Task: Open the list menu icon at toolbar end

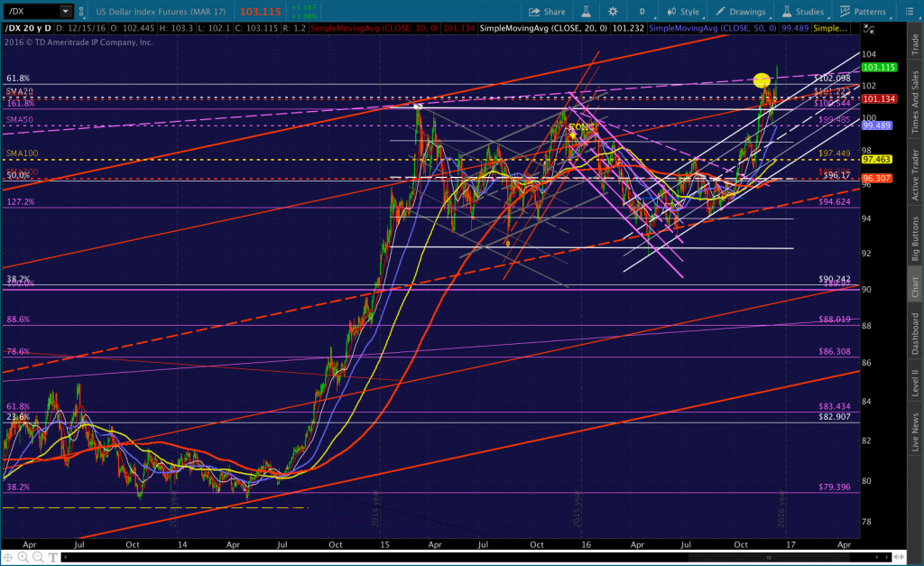Action: click(909, 11)
